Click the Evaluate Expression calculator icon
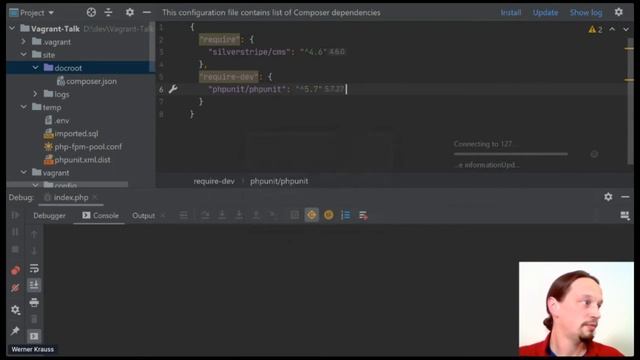The height and width of the screenshot is (360, 640). click(x=294, y=215)
